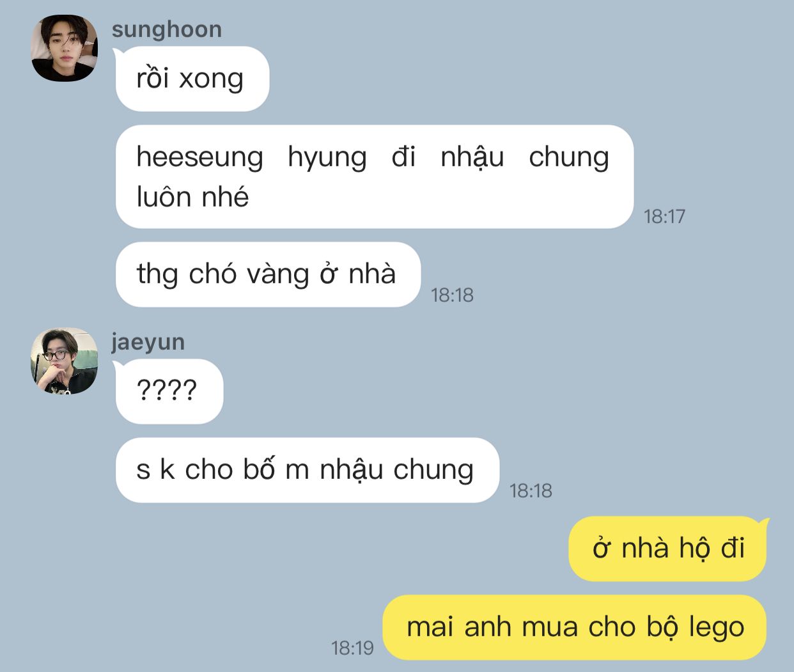
Task: Select the '????' message bubble
Action: click(169, 391)
